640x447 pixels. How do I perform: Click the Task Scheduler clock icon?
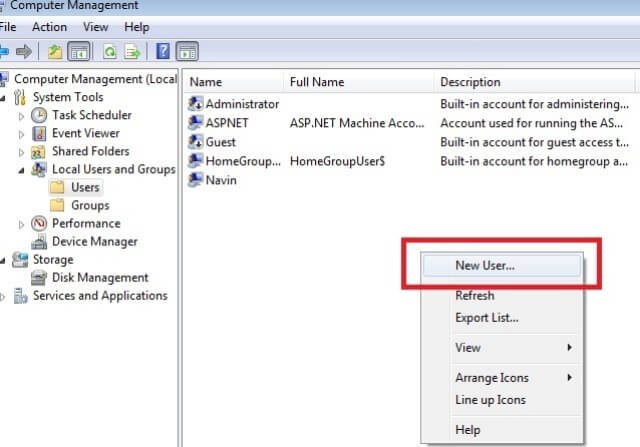click(x=39, y=116)
